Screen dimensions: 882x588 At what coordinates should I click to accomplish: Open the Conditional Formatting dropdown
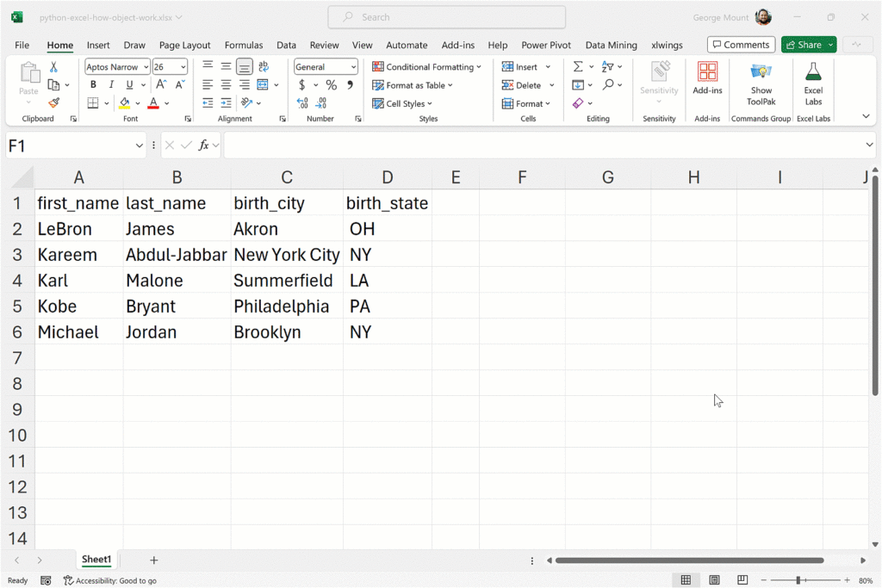pyautogui.click(x=426, y=67)
